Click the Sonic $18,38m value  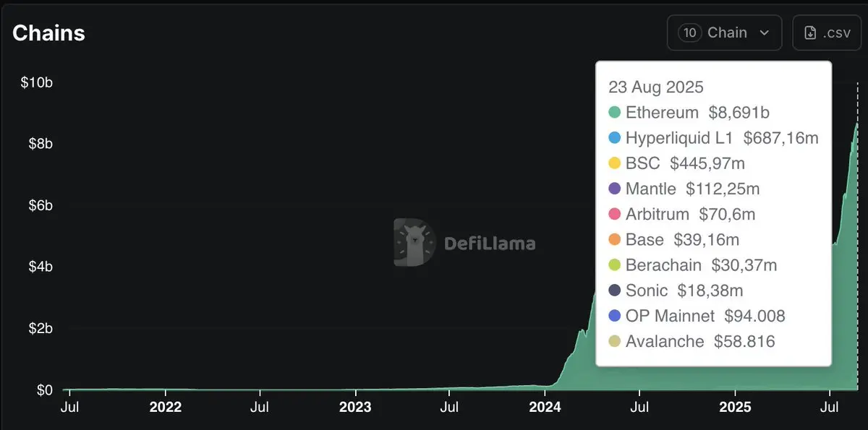[x=710, y=291]
